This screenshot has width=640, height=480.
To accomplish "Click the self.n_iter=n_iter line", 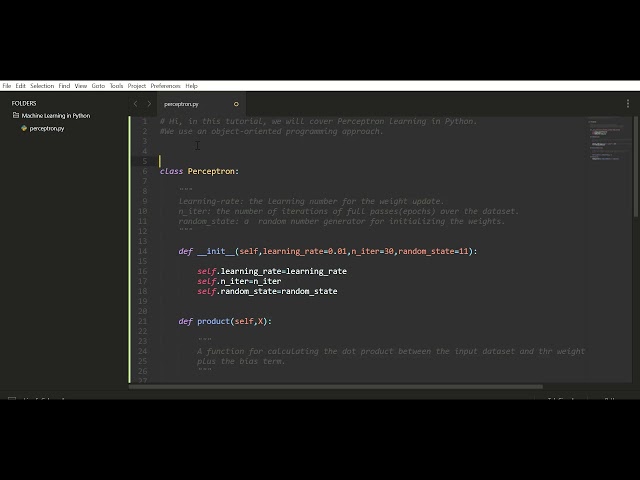I will [x=239, y=281].
